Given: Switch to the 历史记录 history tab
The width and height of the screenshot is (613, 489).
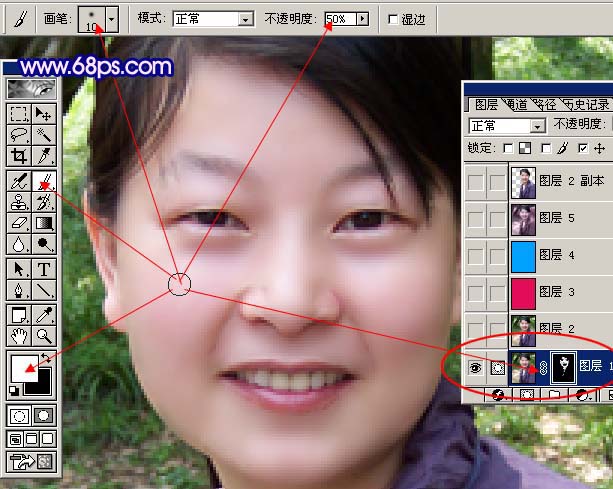Looking at the screenshot, I should pyautogui.click(x=586, y=104).
